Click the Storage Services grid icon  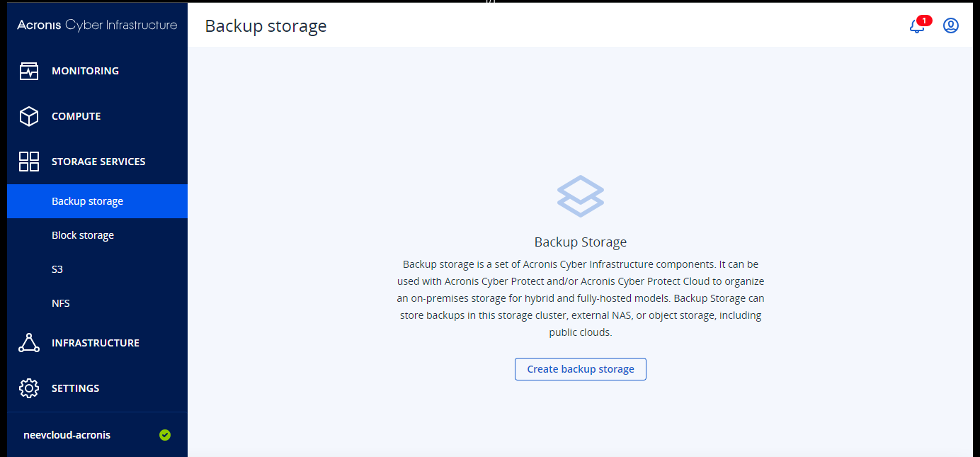click(29, 162)
